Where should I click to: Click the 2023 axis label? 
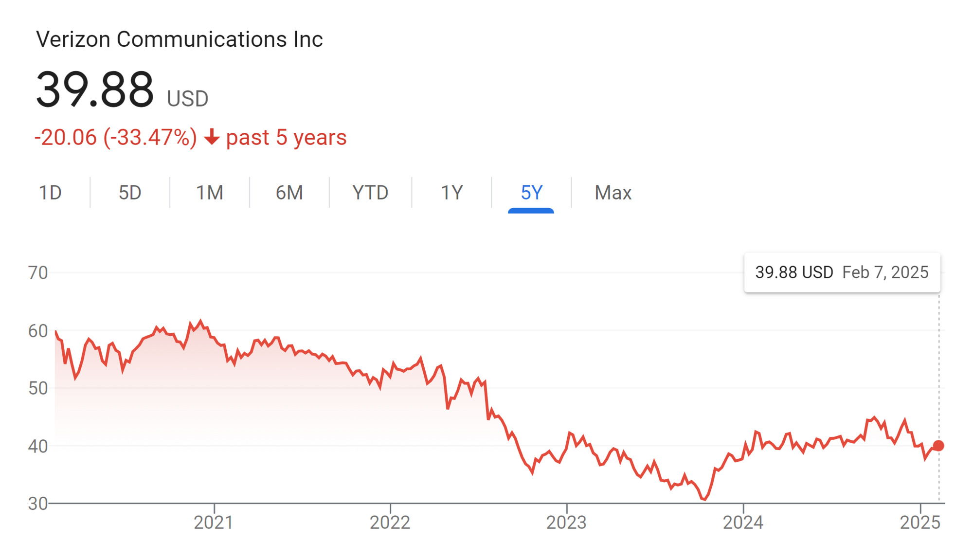coord(566,522)
